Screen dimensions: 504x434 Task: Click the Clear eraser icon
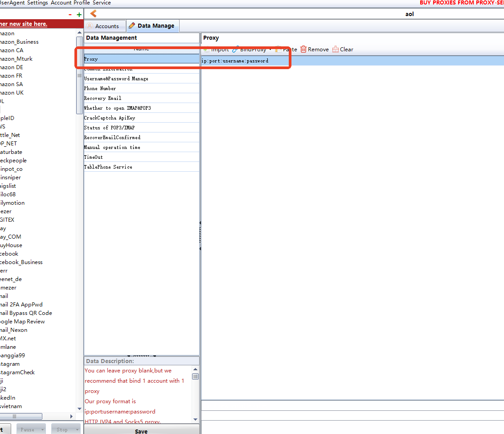click(335, 49)
